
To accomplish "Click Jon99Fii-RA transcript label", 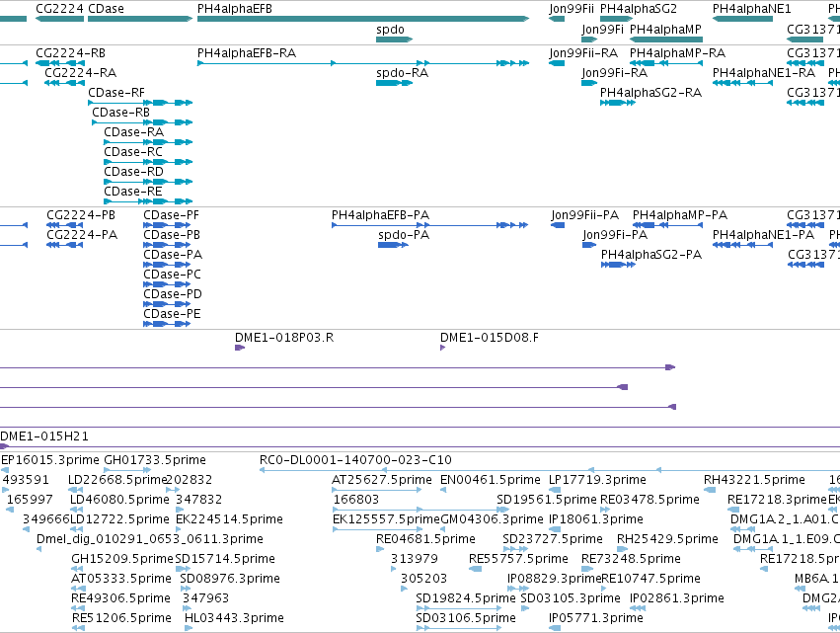I will tap(582, 53).
